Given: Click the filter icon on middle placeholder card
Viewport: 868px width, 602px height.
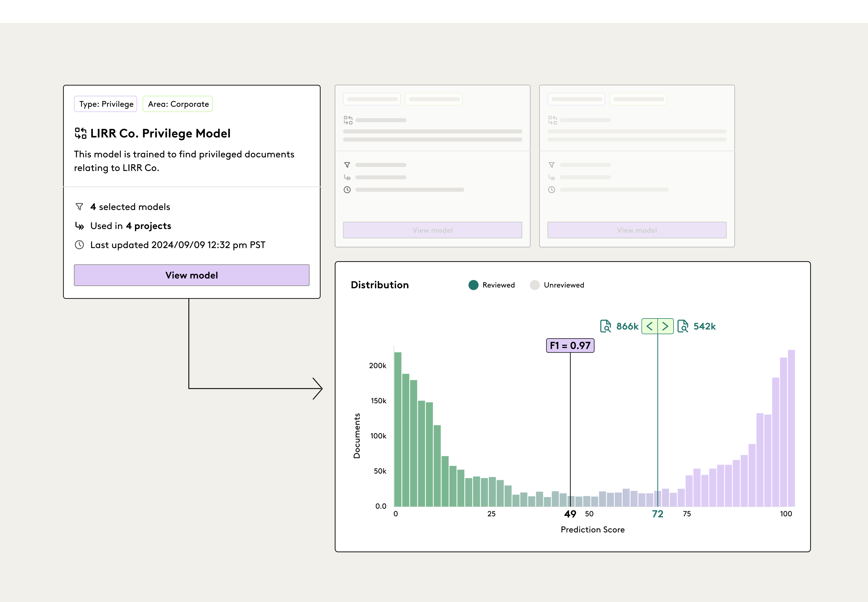Looking at the screenshot, I should [x=347, y=165].
